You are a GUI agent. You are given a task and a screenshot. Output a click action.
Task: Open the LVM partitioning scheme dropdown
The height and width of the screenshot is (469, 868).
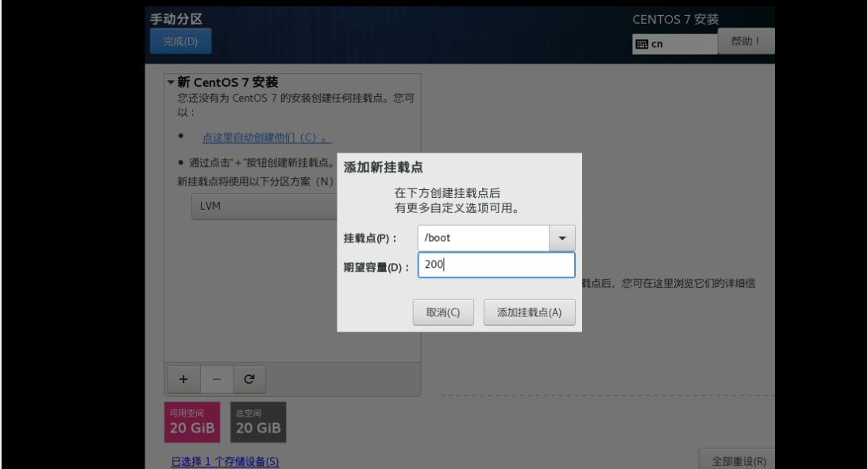tap(264, 206)
